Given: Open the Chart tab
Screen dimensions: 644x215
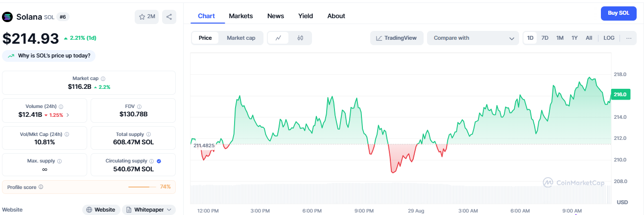Looking at the screenshot, I should click(x=206, y=16).
